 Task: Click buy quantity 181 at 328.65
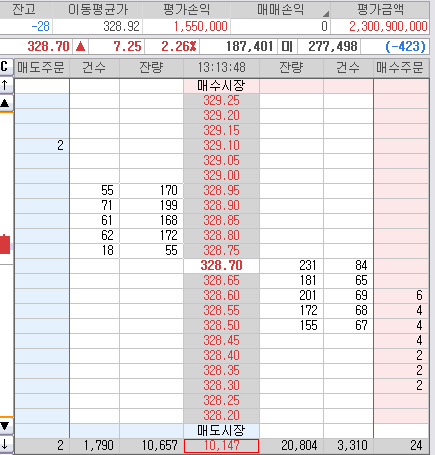coord(291,281)
